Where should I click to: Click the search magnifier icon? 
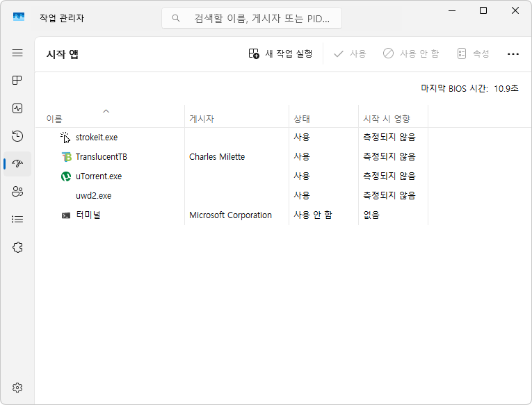click(x=175, y=18)
